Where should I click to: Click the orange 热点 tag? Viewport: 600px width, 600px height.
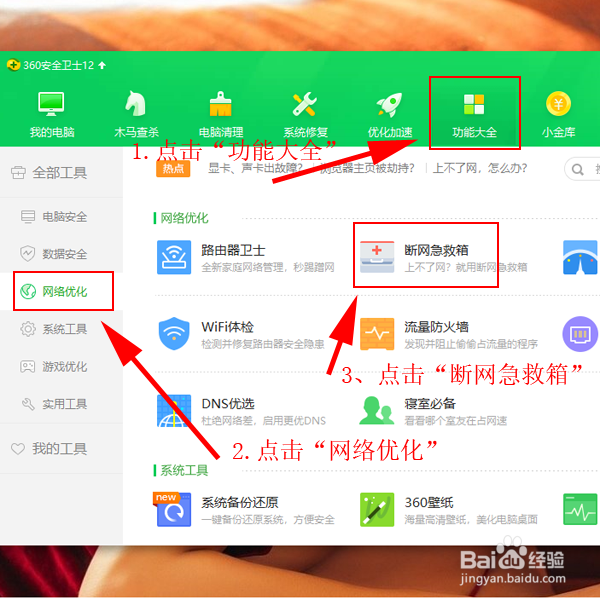click(x=173, y=168)
